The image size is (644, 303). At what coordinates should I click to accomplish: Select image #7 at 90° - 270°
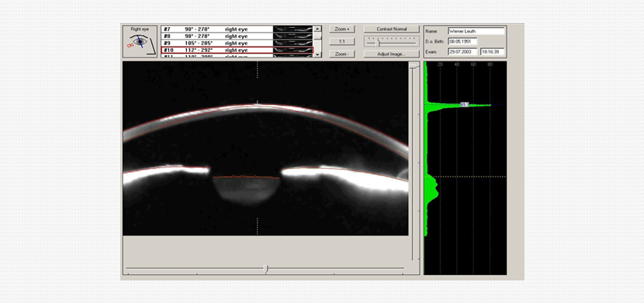[216, 30]
